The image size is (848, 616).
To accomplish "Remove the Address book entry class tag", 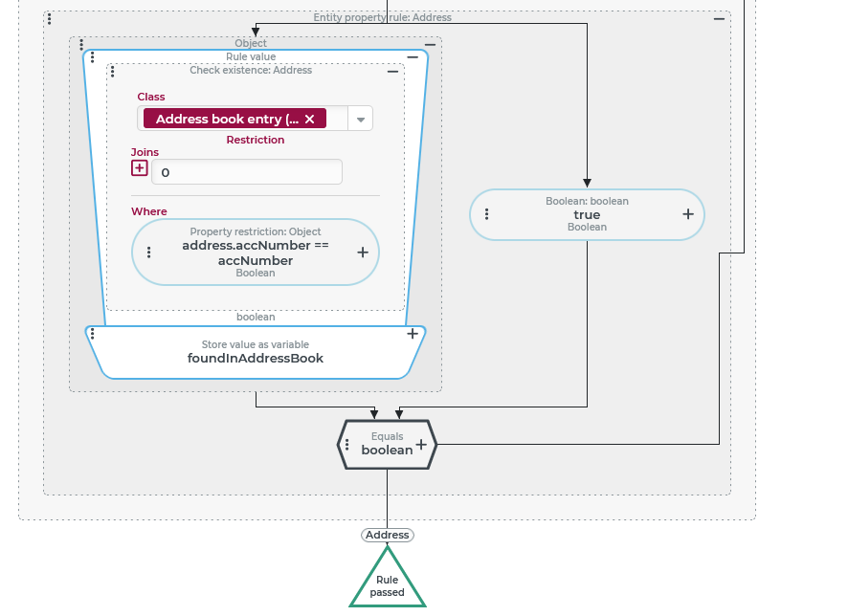I will point(309,120).
